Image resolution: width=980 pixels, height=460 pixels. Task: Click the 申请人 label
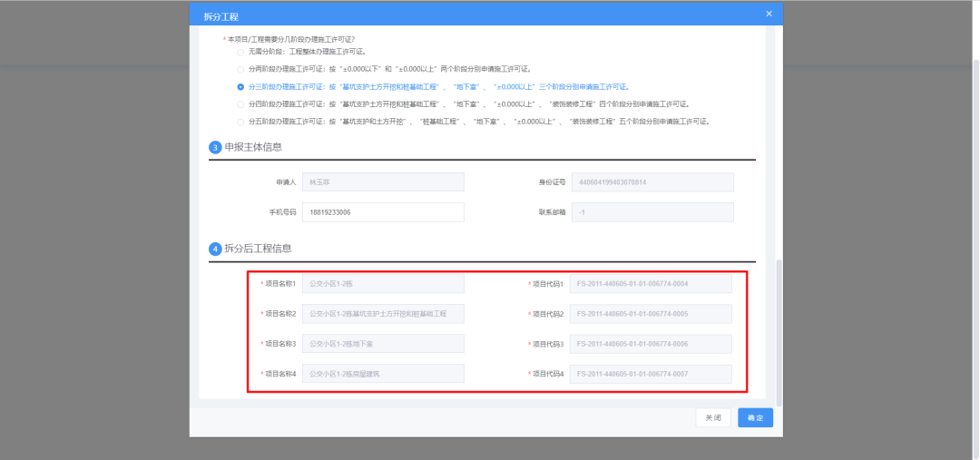[x=286, y=182]
